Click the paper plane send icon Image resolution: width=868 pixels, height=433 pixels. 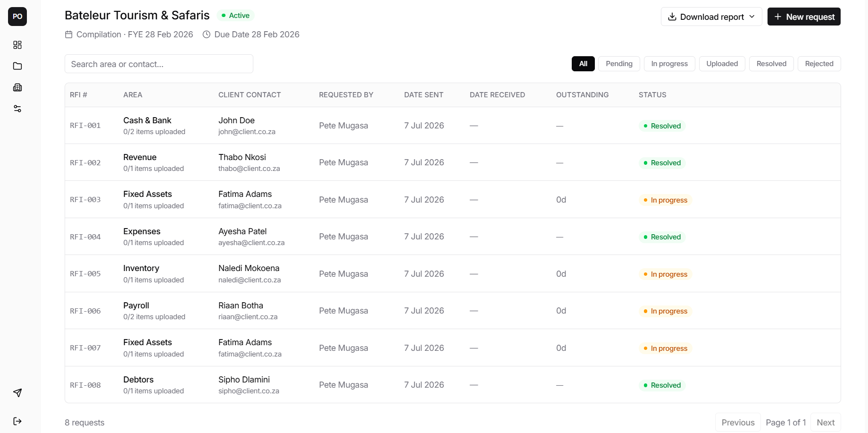coord(17,393)
